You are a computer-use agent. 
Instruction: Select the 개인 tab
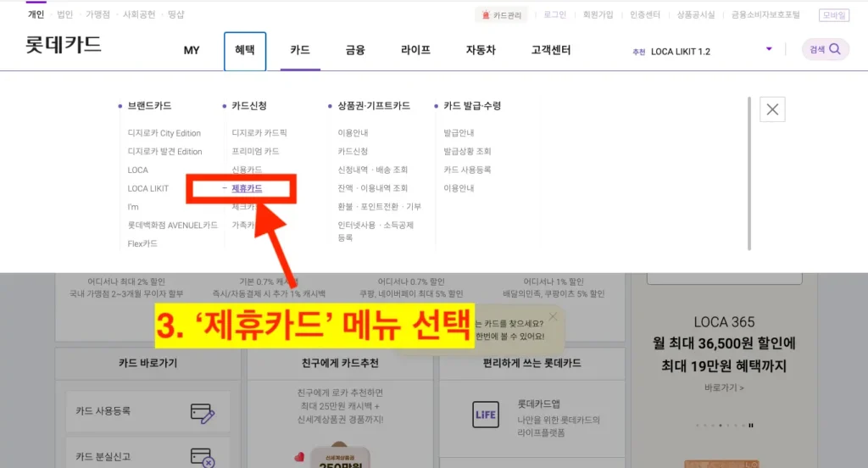(36, 14)
